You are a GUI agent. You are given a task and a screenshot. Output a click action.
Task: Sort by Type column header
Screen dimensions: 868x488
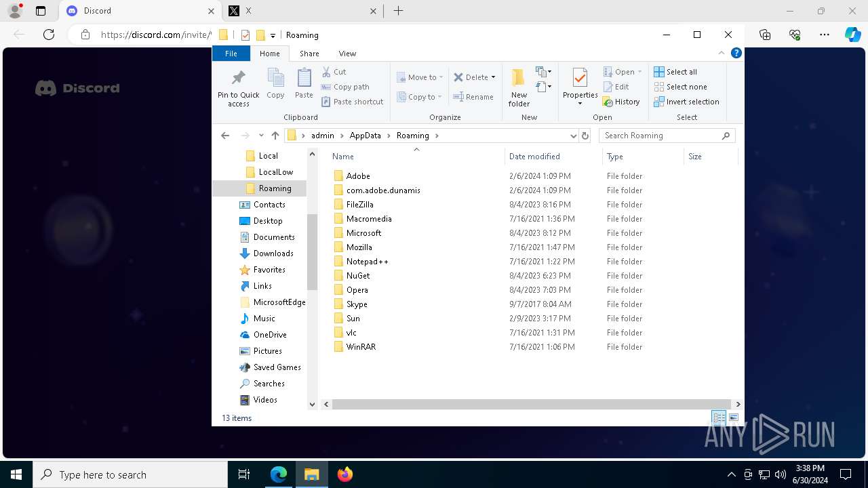(x=643, y=157)
